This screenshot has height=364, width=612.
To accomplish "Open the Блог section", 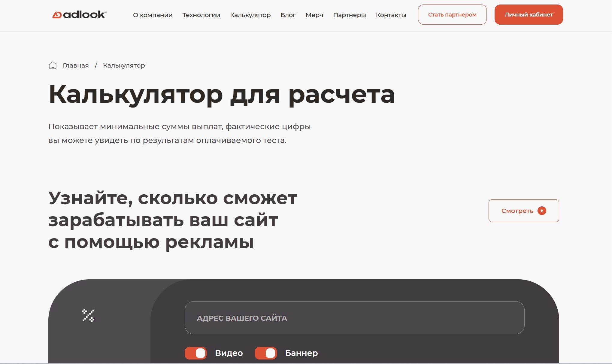I will point(288,15).
